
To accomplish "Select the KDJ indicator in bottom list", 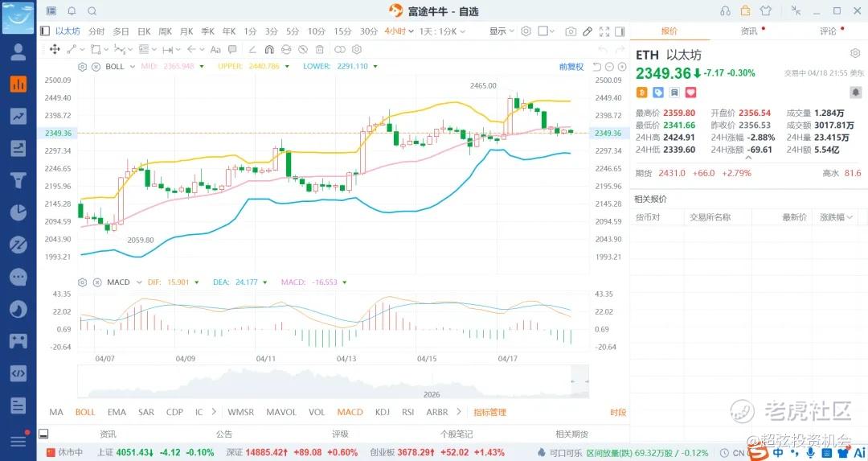I will click(383, 412).
